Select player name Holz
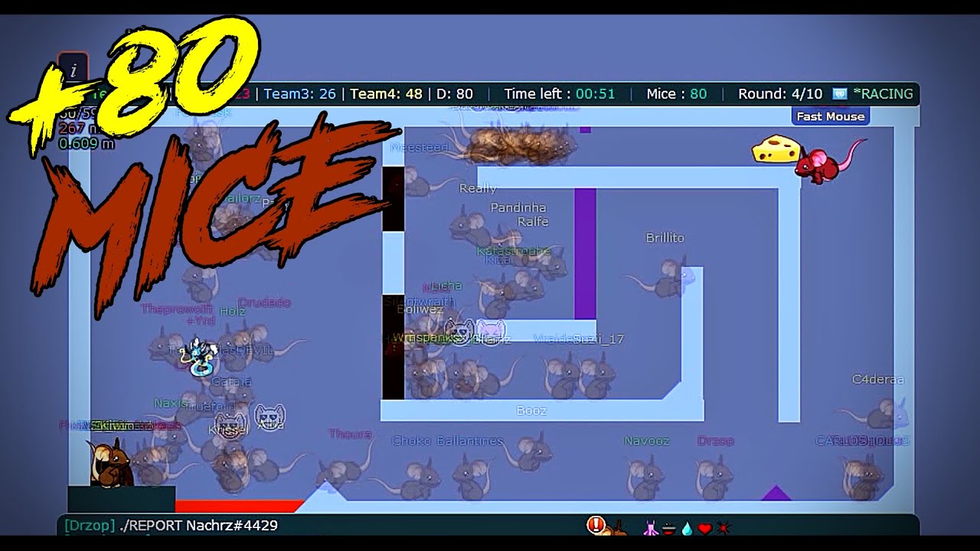The width and height of the screenshot is (980, 551). coord(233,311)
